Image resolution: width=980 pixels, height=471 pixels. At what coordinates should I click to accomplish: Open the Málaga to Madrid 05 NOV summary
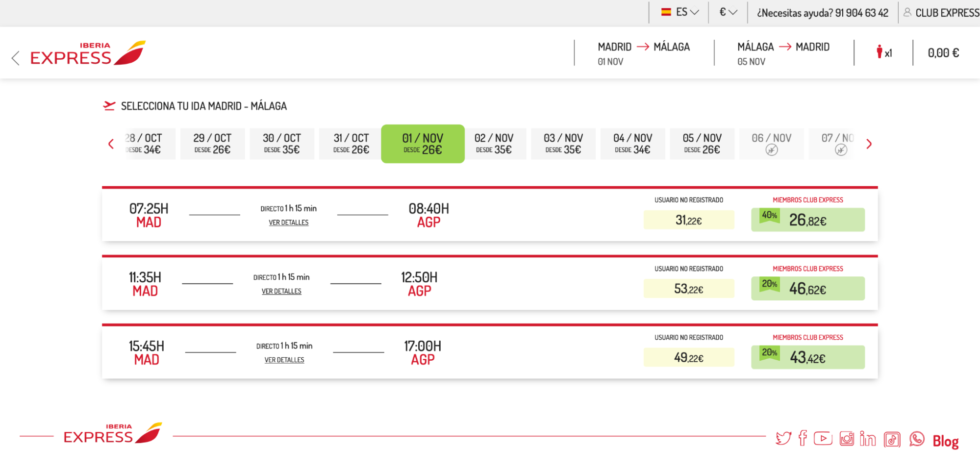[x=783, y=53]
